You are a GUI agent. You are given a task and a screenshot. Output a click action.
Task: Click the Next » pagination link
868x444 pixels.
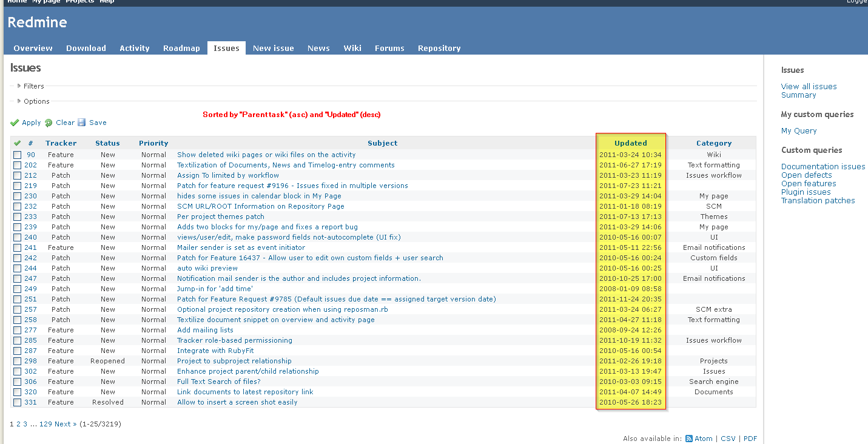66,425
